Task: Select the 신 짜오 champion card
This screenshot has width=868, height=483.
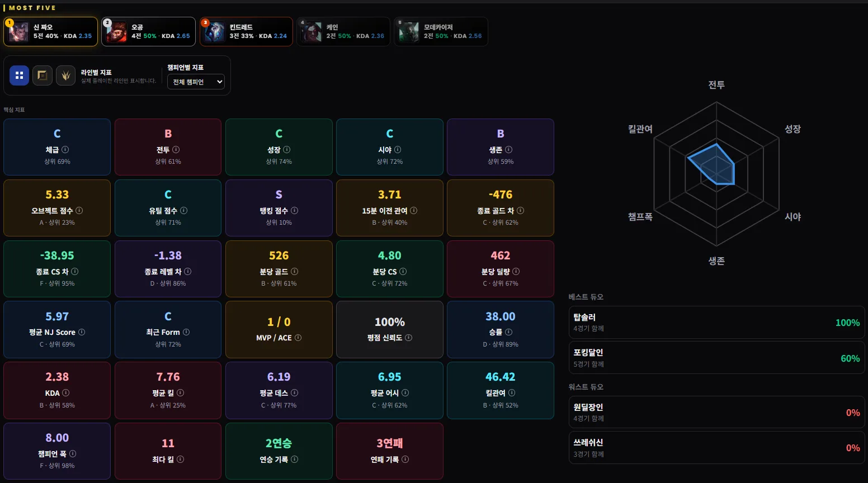Action: point(51,31)
